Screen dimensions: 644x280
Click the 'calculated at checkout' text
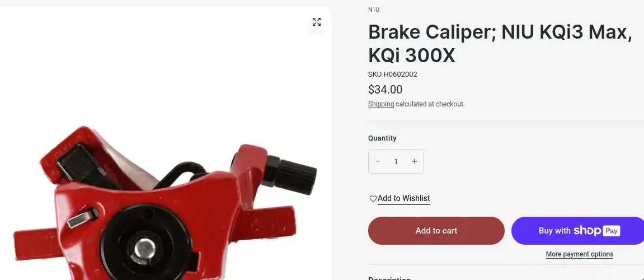[x=430, y=104]
